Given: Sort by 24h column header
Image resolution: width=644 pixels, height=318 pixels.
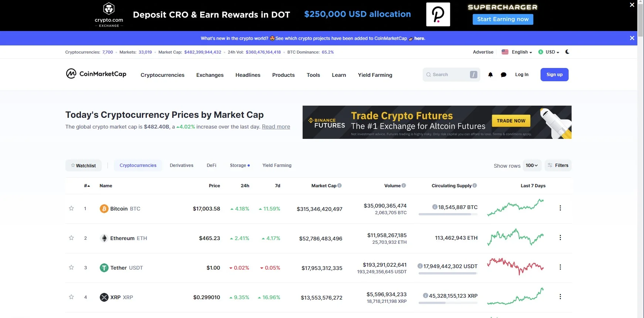Looking at the screenshot, I should coord(245,186).
